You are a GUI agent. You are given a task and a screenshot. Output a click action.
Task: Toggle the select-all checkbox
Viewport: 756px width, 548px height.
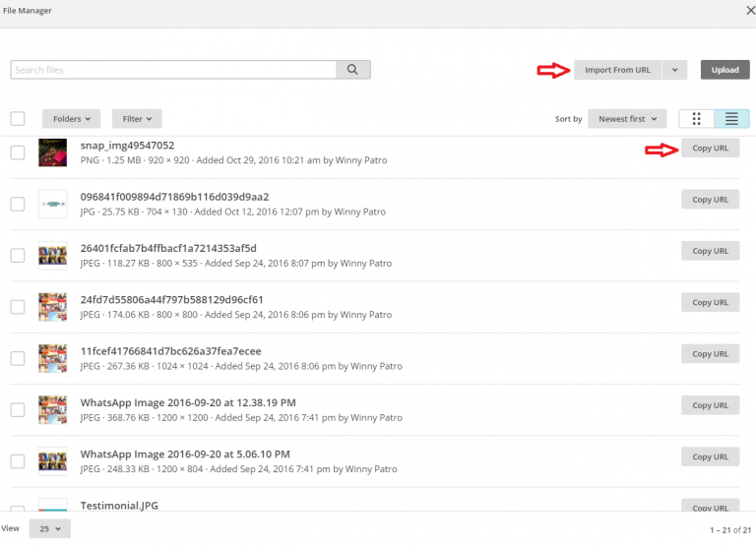(x=18, y=119)
